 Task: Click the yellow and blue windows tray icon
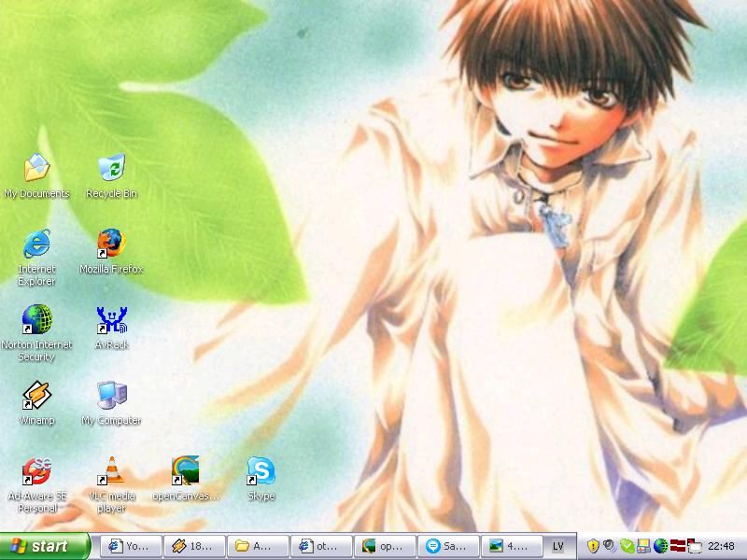643,546
